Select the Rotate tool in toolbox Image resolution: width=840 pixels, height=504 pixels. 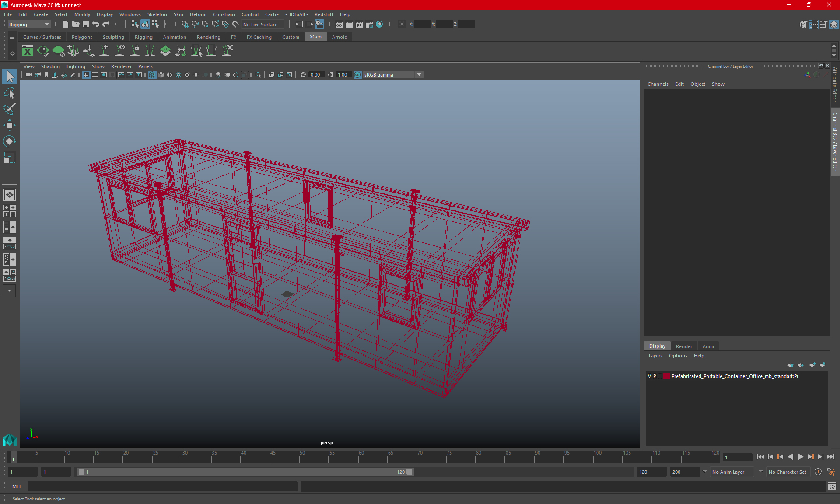pyautogui.click(x=9, y=141)
